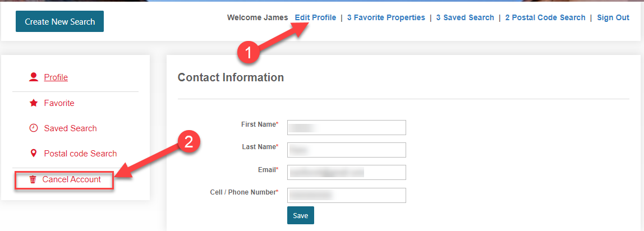This screenshot has width=644, height=231.
Task: Open the Edit Profile link
Action: pyautogui.click(x=315, y=17)
